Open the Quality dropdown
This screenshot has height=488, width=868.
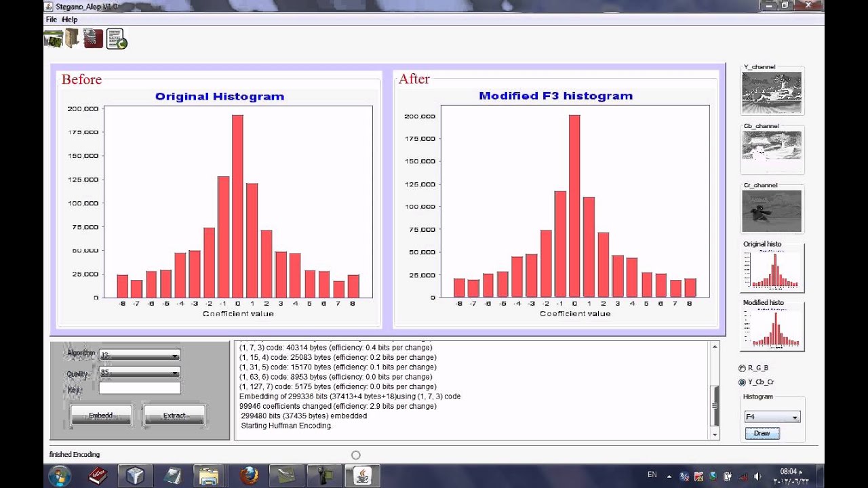[139, 373]
